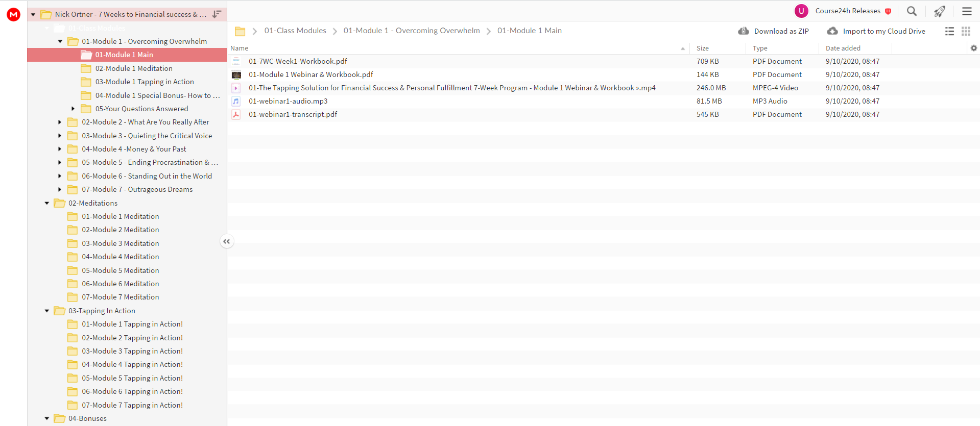This screenshot has height=426, width=980.
Task: Click the breadcrumb root folder icon
Action: (240, 31)
